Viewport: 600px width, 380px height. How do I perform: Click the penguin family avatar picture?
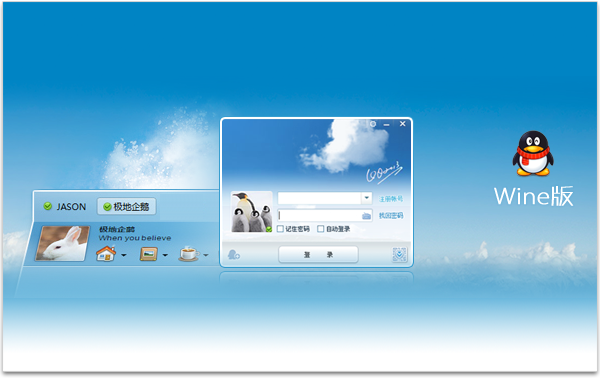[252, 212]
